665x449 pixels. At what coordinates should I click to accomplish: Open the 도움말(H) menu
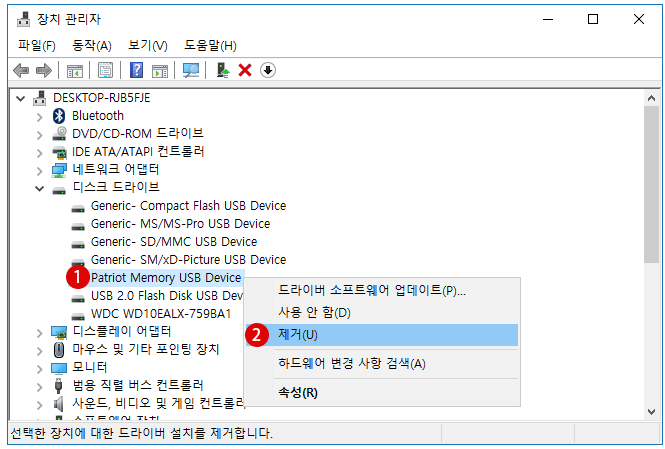pos(210,45)
